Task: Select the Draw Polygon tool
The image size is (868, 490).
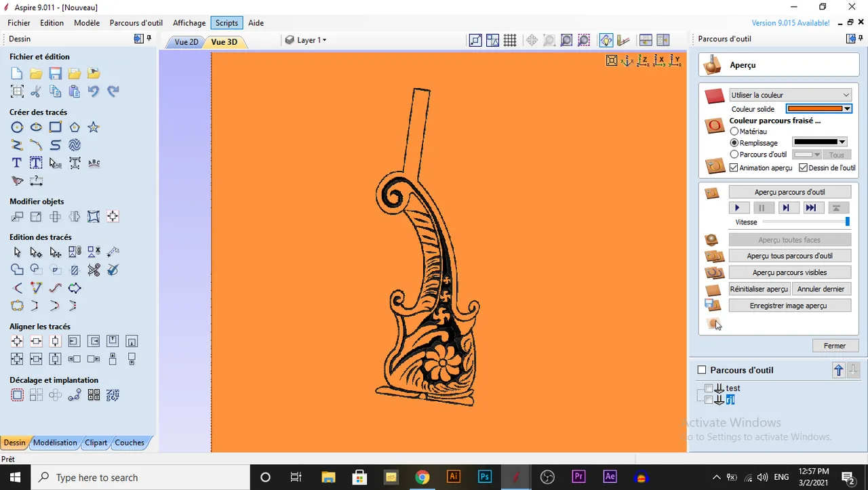Action: 75,127
